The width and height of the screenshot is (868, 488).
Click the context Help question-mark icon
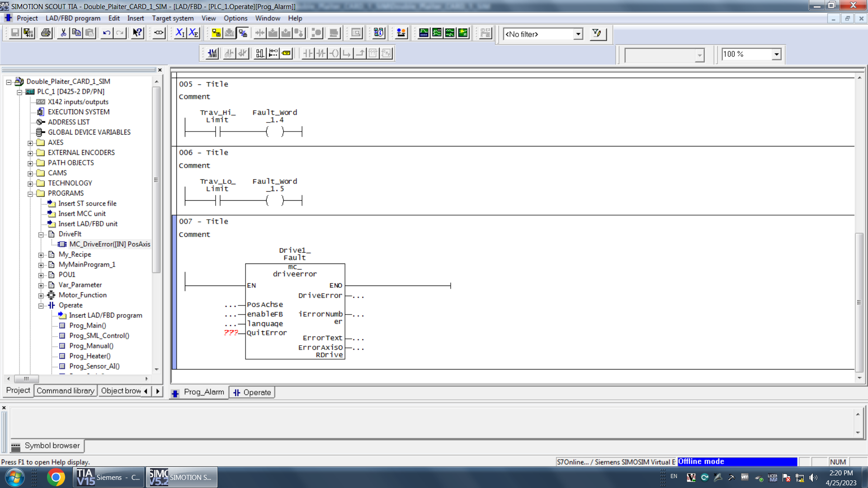[137, 33]
